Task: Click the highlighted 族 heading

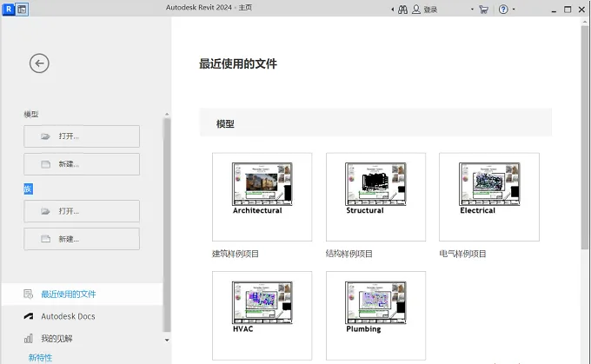Action: [29, 189]
